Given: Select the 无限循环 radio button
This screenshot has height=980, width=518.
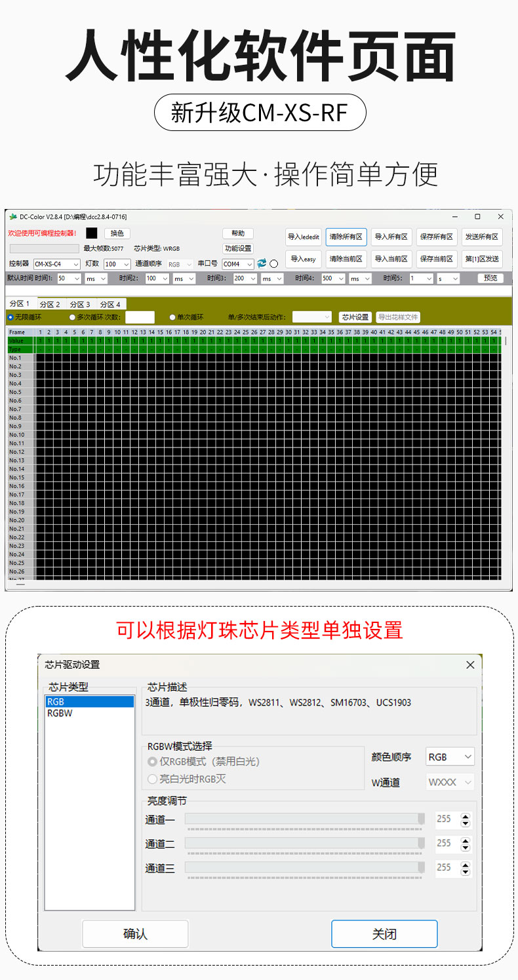Looking at the screenshot, I should [10, 317].
